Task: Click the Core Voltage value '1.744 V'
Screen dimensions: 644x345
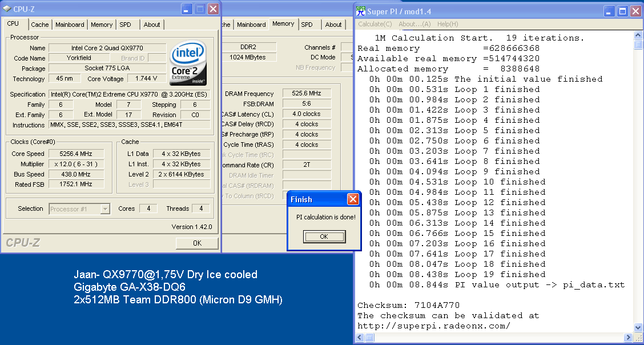Action: [x=146, y=78]
